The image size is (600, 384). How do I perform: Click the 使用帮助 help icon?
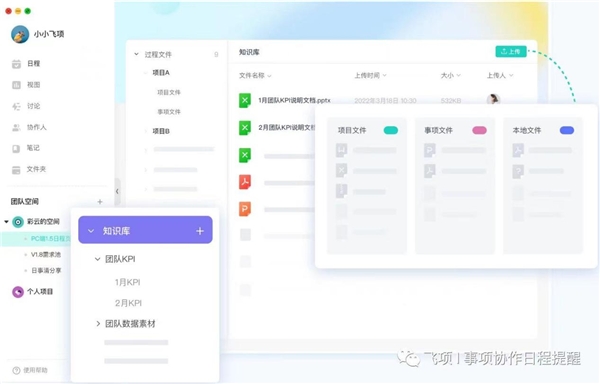point(16,370)
